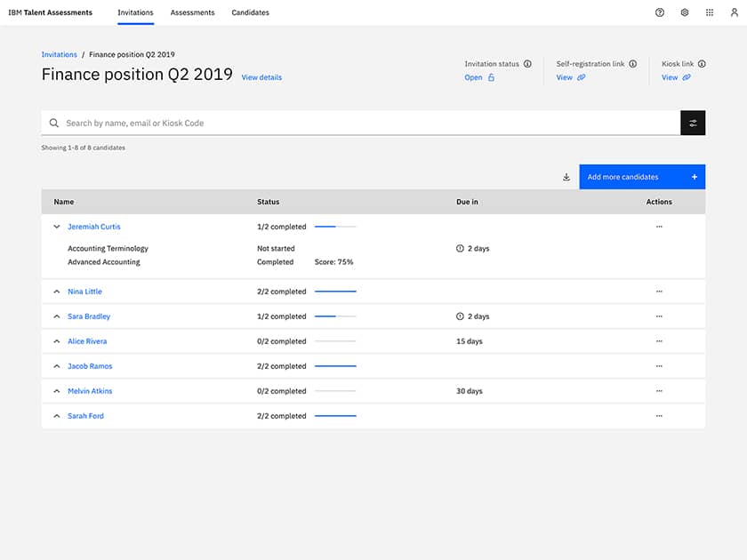Click the apps grid icon
This screenshot has height=560, width=747.
point(709,12)
